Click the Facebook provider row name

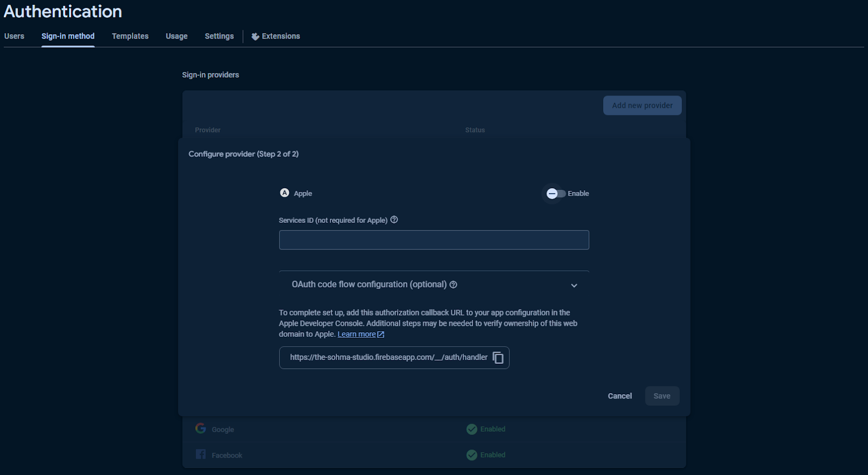(x=227, y=455)
